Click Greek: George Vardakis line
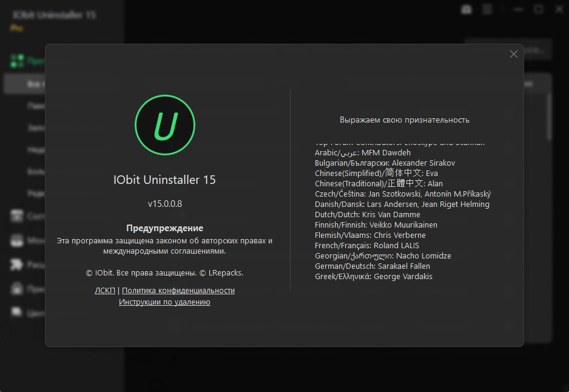Image resolution: width=569 pixels, height=392 pixels. [x=374, y=277]
